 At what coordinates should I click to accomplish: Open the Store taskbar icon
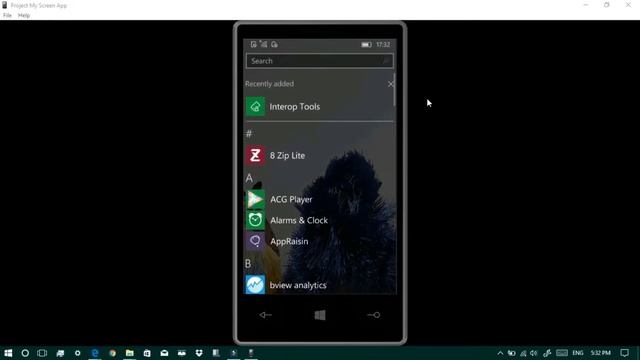click(147, 353)
